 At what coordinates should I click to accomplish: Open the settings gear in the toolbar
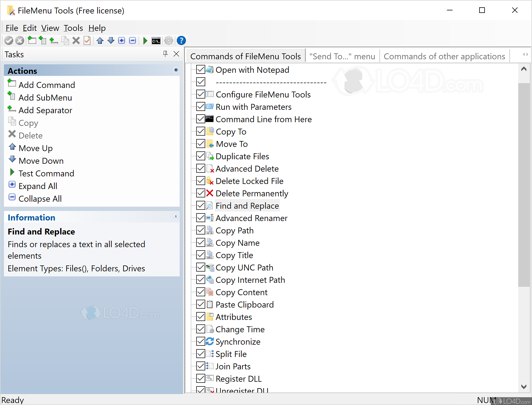point(169,40)
